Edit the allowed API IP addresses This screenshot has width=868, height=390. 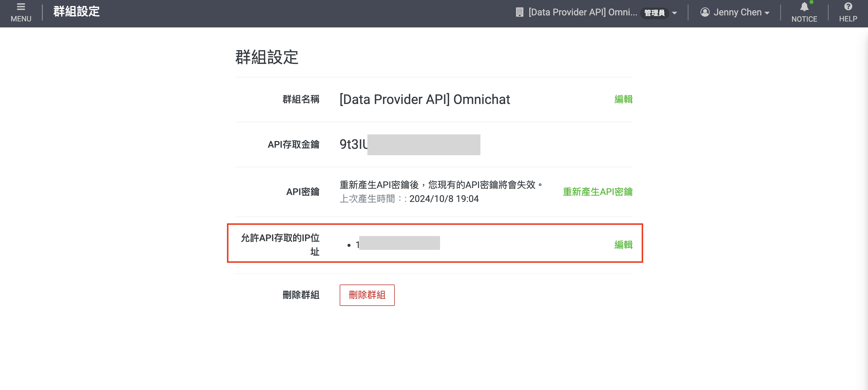[x=623, y=245]
